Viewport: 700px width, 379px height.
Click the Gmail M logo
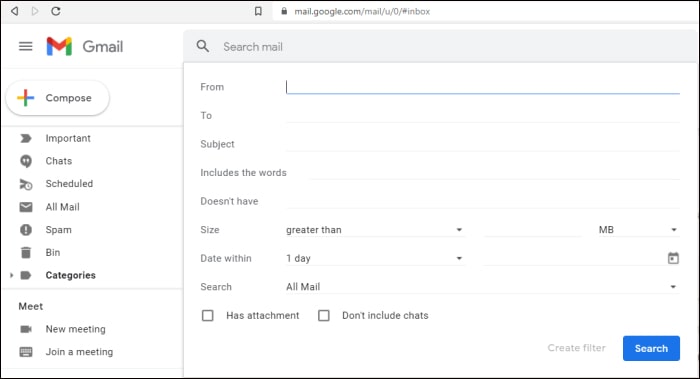(x=59, y=46)
